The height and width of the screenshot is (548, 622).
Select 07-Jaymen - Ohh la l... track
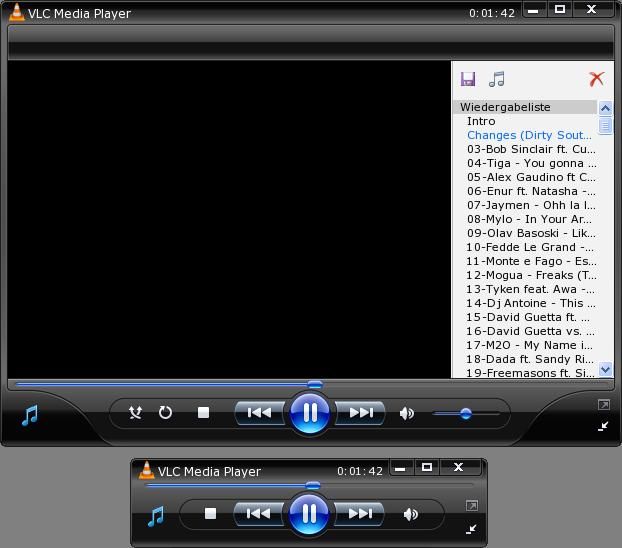(531, 205)
